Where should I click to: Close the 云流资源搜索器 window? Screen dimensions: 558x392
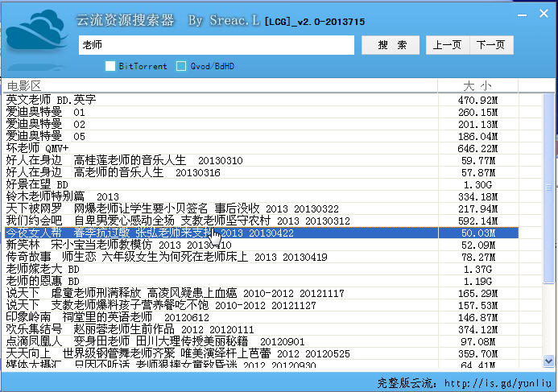[x=544, y=14]
